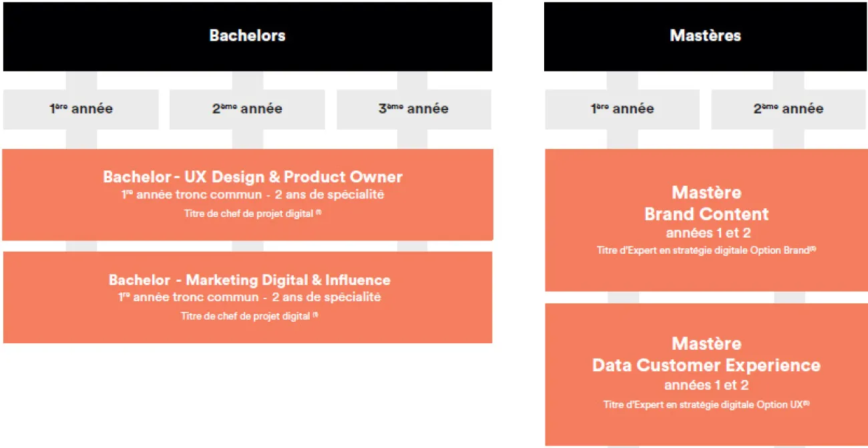This screenshot has height=448, width=868.
Task: Click the Expert en stratégie digitale Option UX text
Action: point(706,405)
